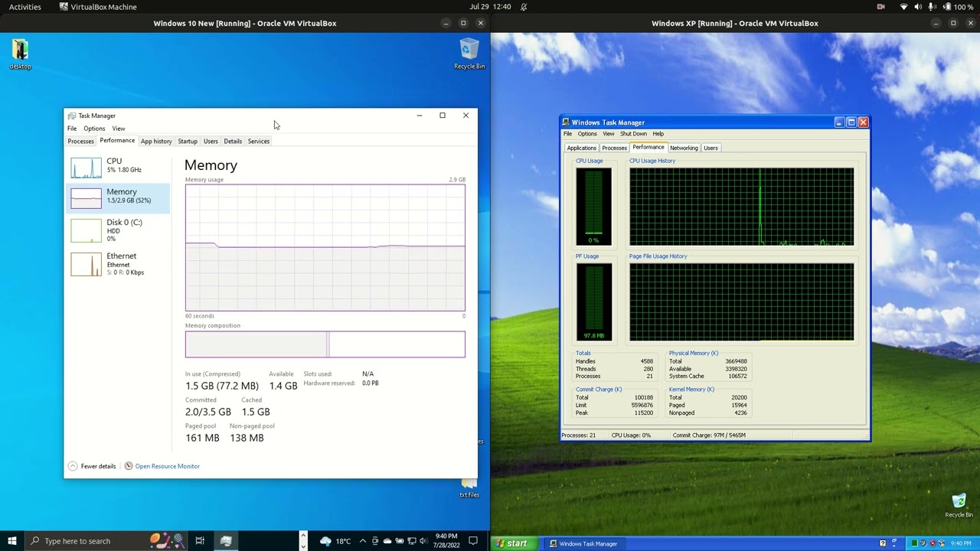Open the File menu in XP Task Manager
980x551 pixels.
tap(568, 134)
